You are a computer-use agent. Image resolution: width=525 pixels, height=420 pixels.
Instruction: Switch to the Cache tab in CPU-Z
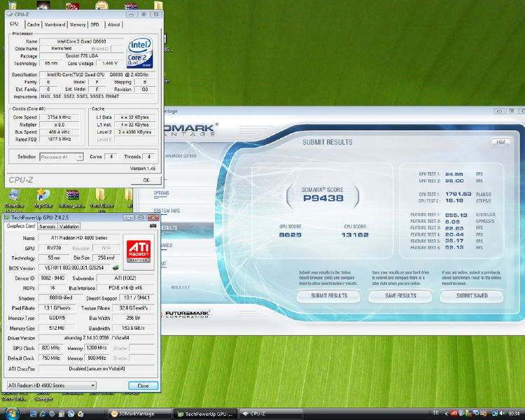point(33,24)
